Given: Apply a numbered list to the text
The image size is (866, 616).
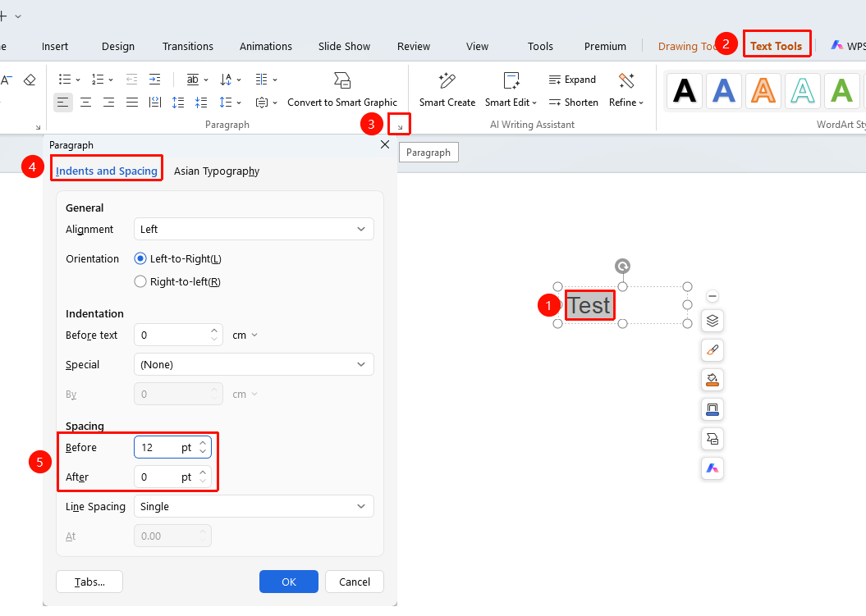Looking at the screenshot, I should [x=98, y=80].
